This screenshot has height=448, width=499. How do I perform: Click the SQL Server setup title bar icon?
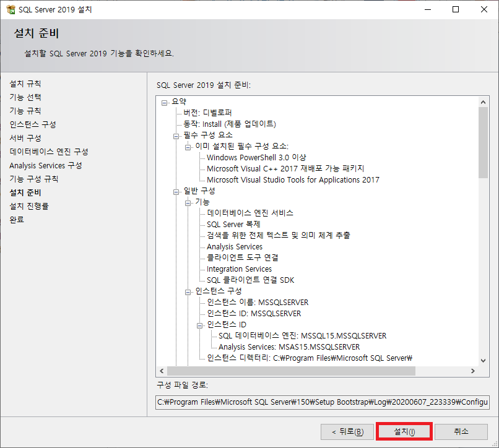[x=11, y=9]
